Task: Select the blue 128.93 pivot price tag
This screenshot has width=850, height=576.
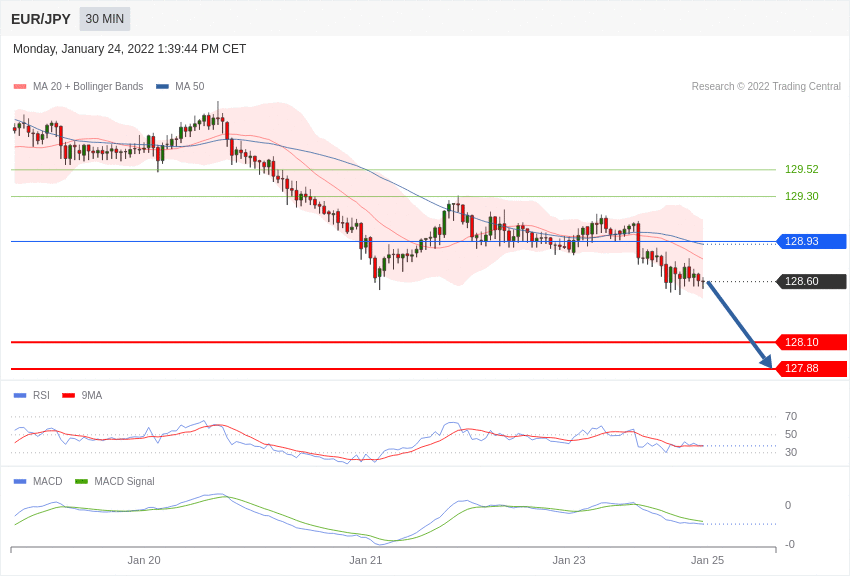Action: coord(811,241)
